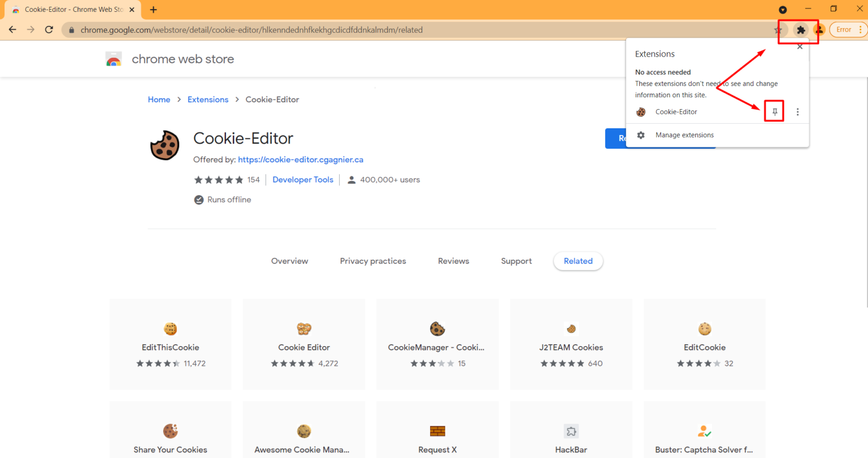Open the Related tab

click(578, 261)
